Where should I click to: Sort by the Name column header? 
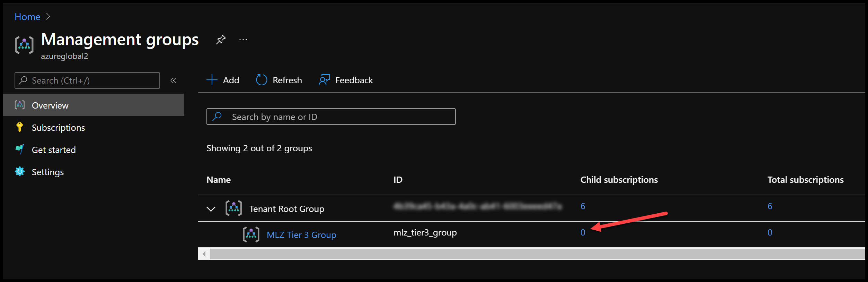(x=219, y=180)
